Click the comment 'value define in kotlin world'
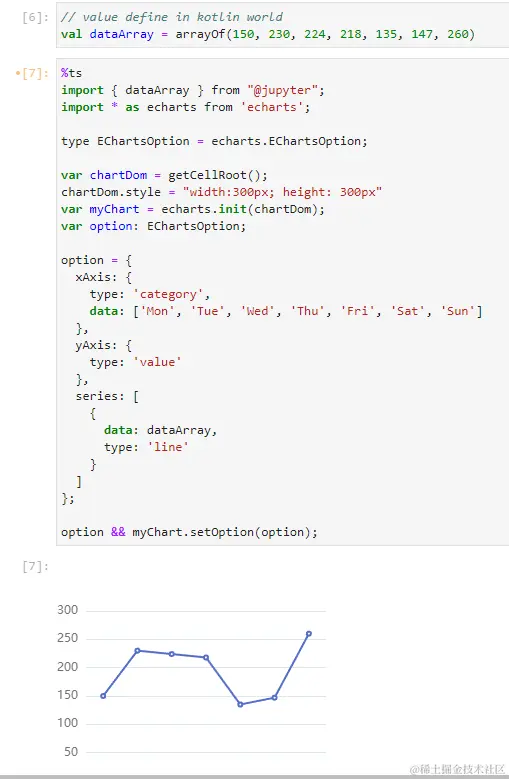This screenshot has height=779, width=509. tap(172, 17)
